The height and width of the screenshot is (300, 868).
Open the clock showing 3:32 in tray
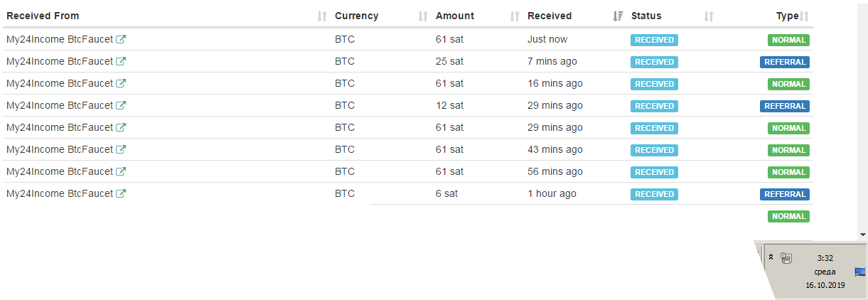pos(825,272)
